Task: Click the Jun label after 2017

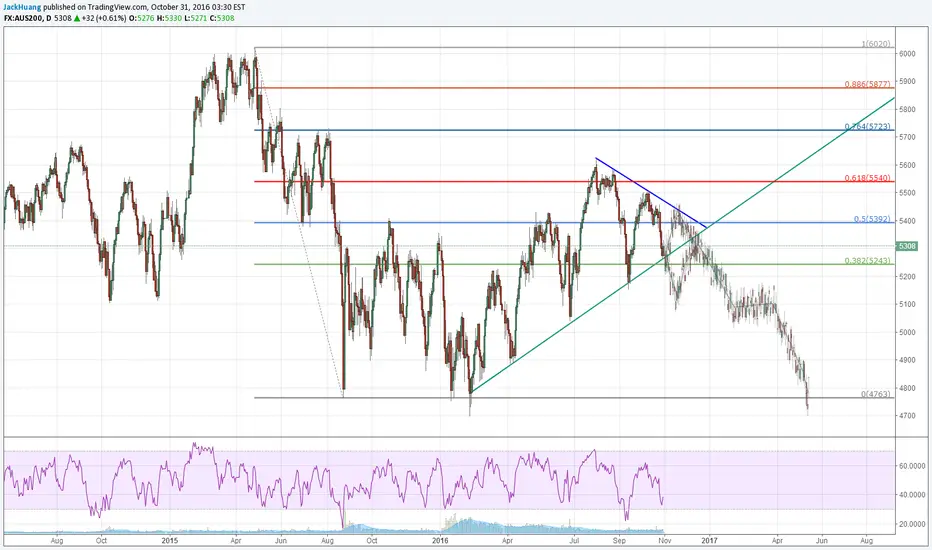Action: pos(821,541)
